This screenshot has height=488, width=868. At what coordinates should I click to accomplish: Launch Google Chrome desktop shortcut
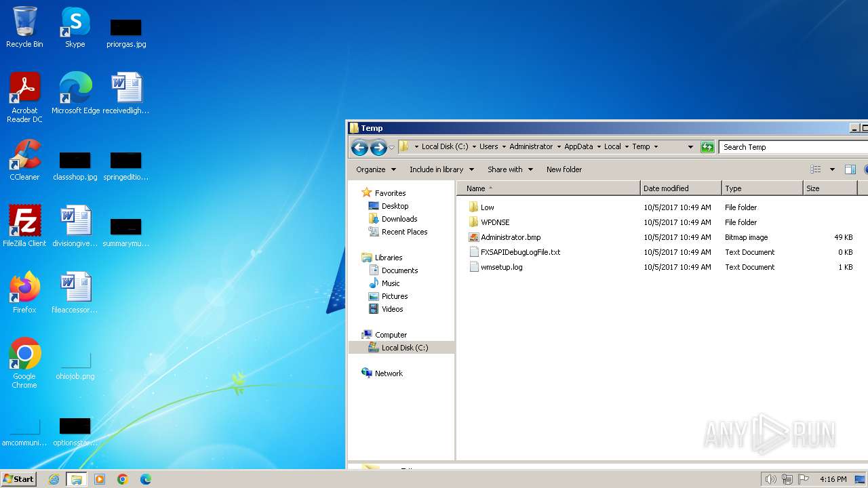(24, 363)
